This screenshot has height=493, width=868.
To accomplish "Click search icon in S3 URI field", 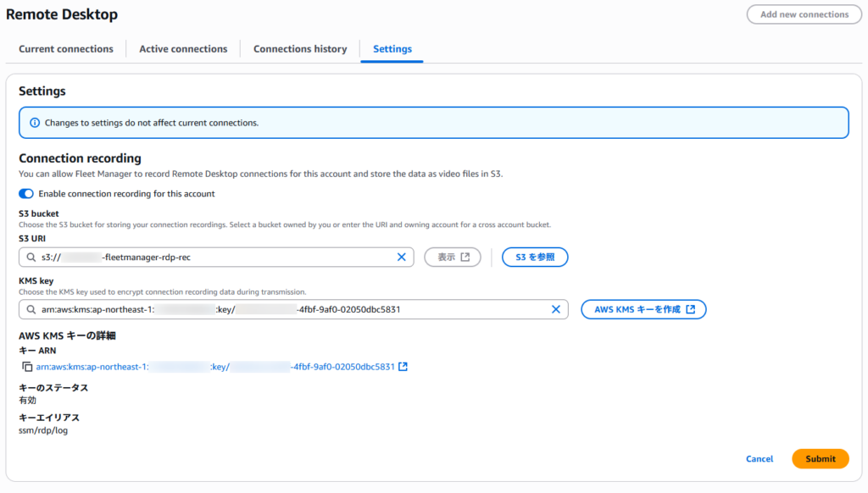I will click(32, 258).
